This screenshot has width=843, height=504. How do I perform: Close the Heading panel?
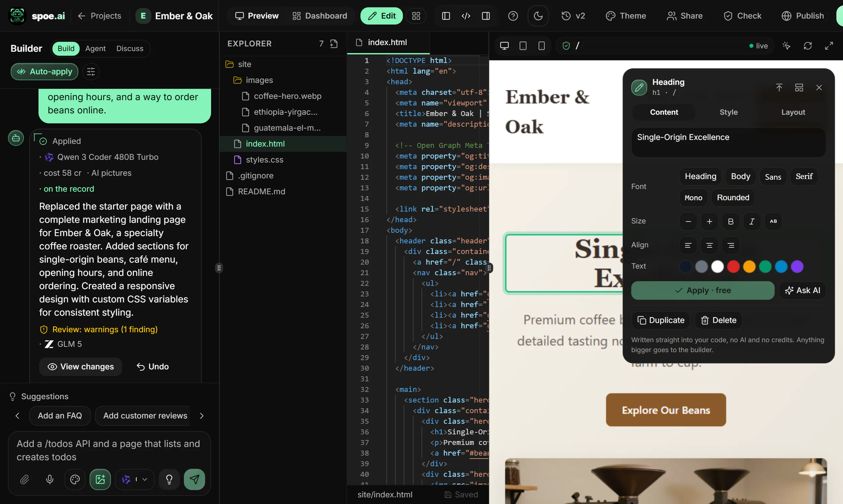coord(819,88)
